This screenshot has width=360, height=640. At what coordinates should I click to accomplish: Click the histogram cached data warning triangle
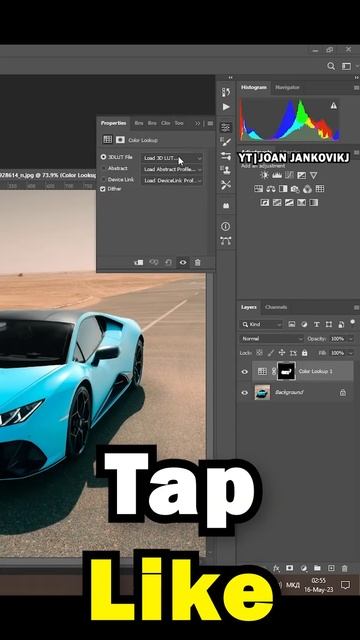click(x=334, y=106)
